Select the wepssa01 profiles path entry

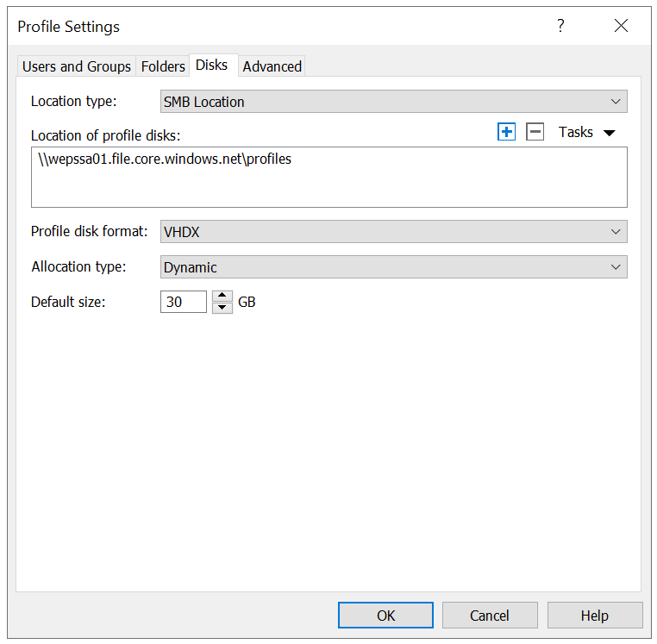coord(165,159)
